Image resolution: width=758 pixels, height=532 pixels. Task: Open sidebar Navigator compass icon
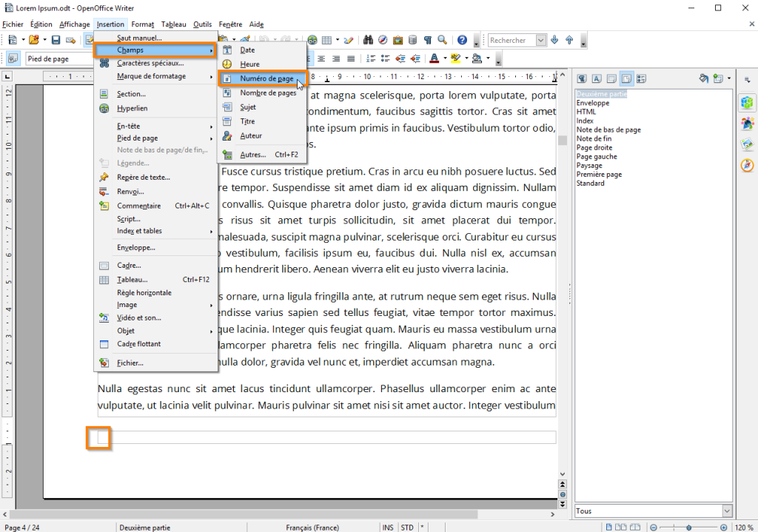748,165
